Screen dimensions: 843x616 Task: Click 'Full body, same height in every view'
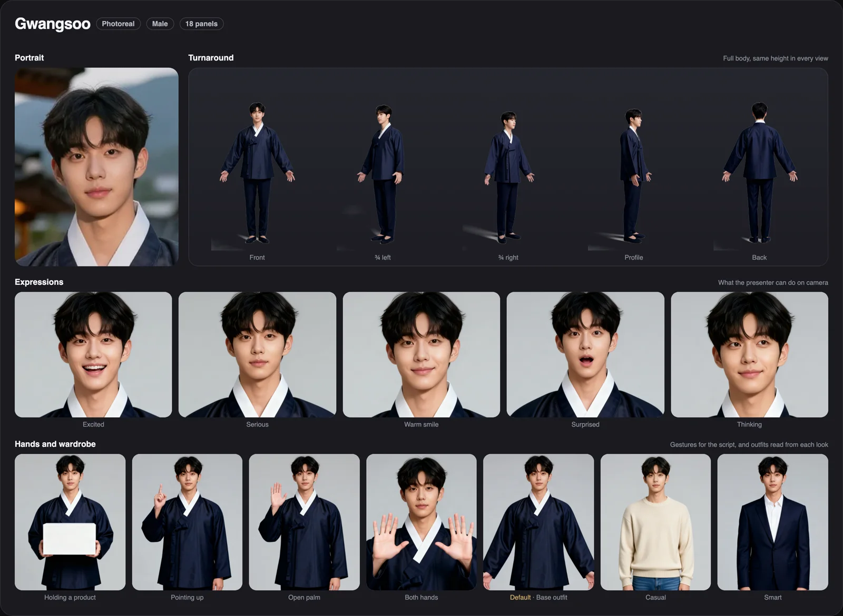[x=776, y=58]
